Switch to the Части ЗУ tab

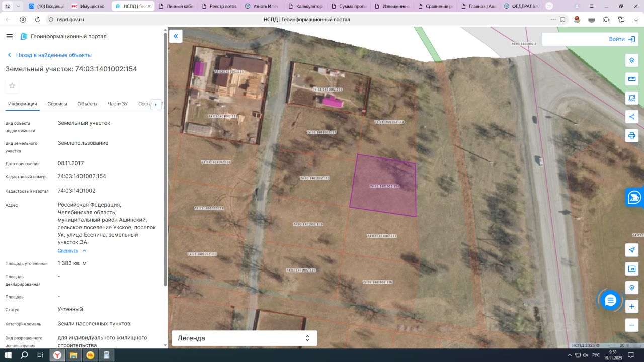point(118,104)
